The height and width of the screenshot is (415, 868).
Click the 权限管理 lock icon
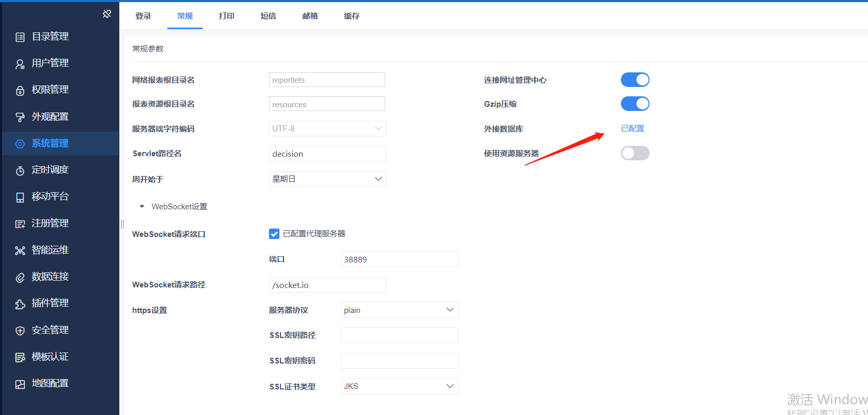click(x=20, y=91)
